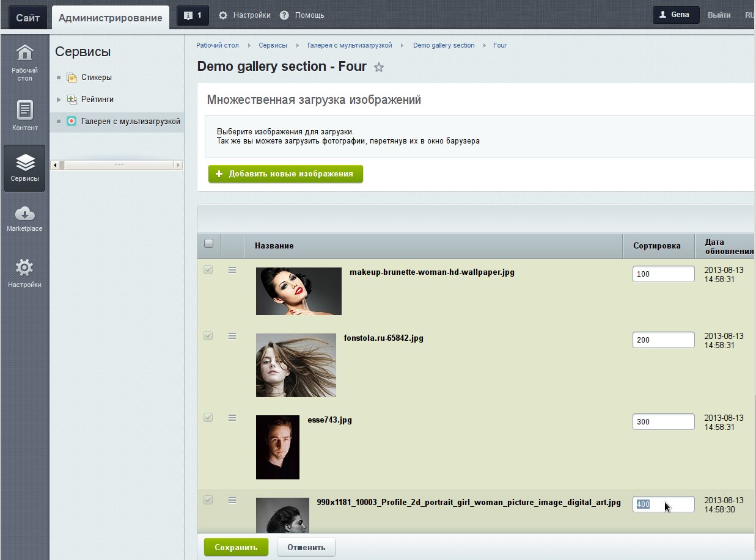756x560 pixels.
Task: Click the Сохранить button
Action: (236, 547)
